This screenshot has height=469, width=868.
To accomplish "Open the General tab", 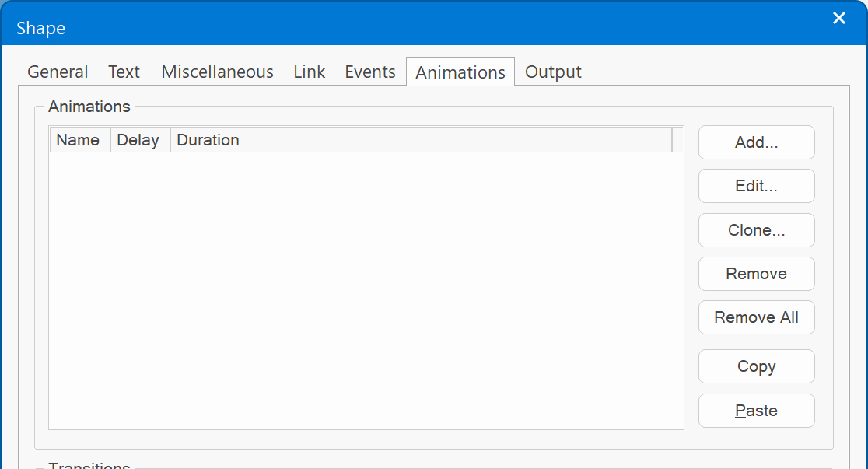I will click(58, 72).
